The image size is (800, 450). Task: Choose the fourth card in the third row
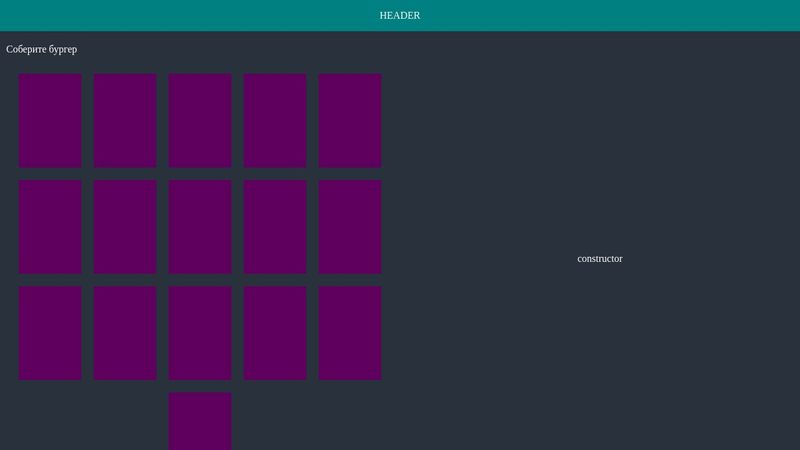(x=275, y=333)
